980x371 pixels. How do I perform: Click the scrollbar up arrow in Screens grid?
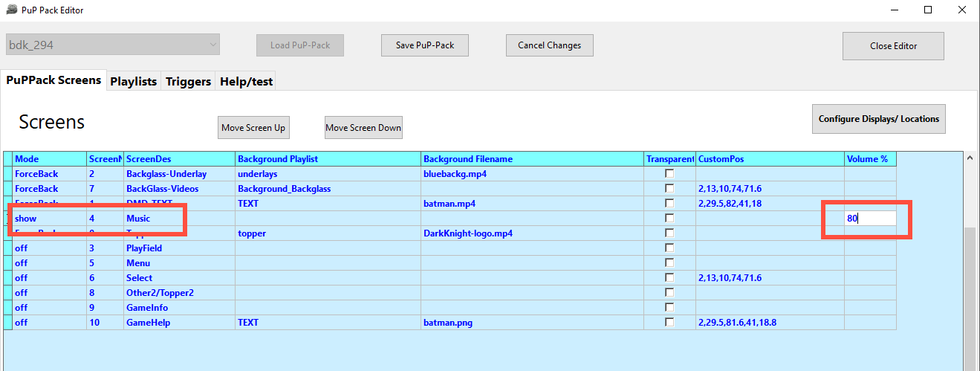(x=969, y=158)
